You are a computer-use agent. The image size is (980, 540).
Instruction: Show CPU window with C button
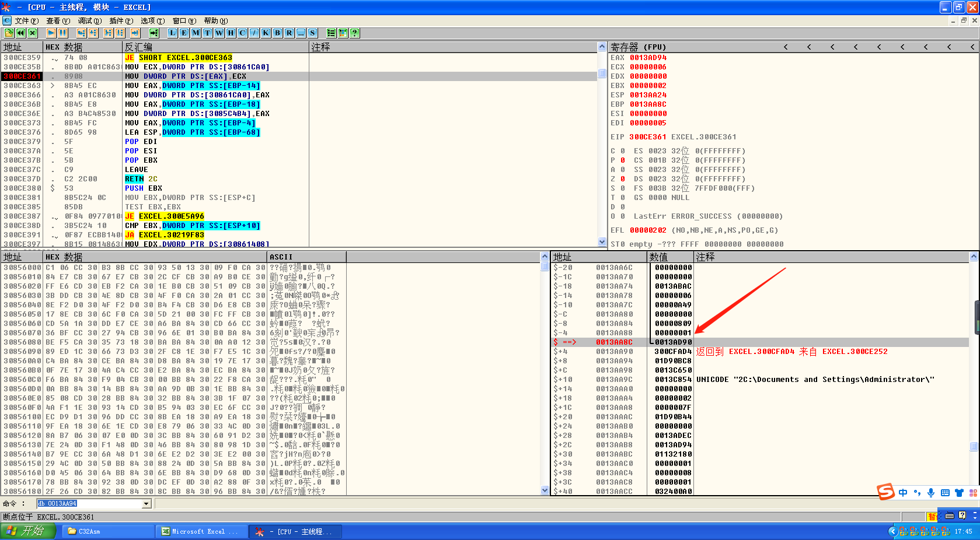(x=243, y=33)
